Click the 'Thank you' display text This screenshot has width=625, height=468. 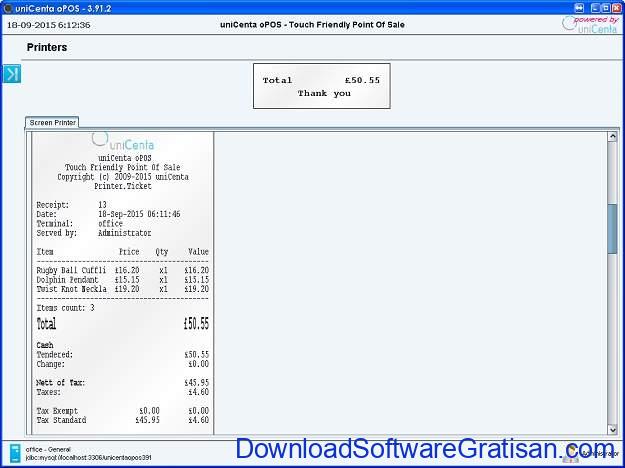pos(324,93)
